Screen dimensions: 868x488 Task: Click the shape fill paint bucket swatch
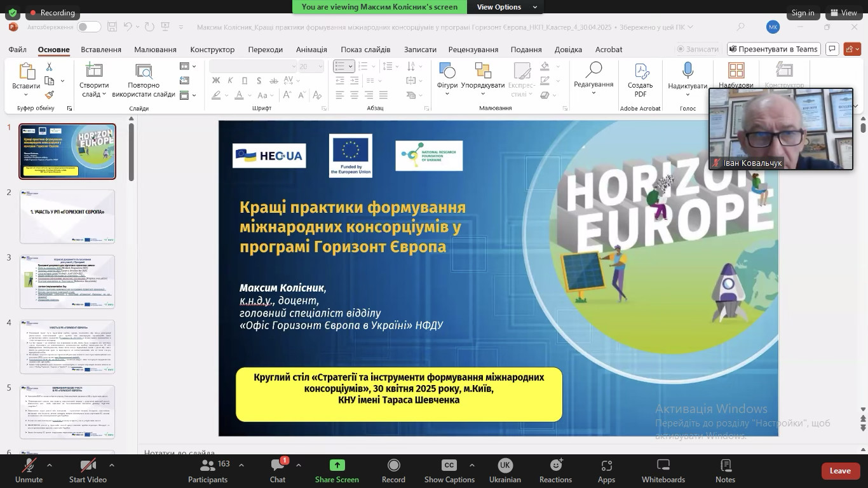545,66
